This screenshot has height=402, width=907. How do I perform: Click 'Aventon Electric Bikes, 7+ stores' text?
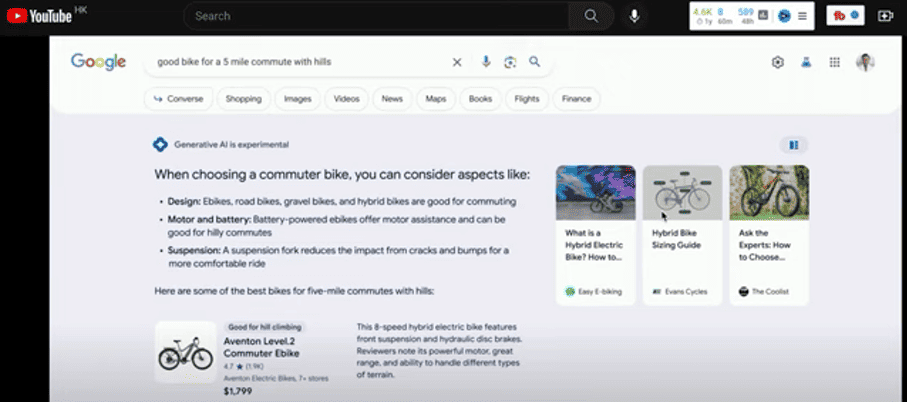276,378
